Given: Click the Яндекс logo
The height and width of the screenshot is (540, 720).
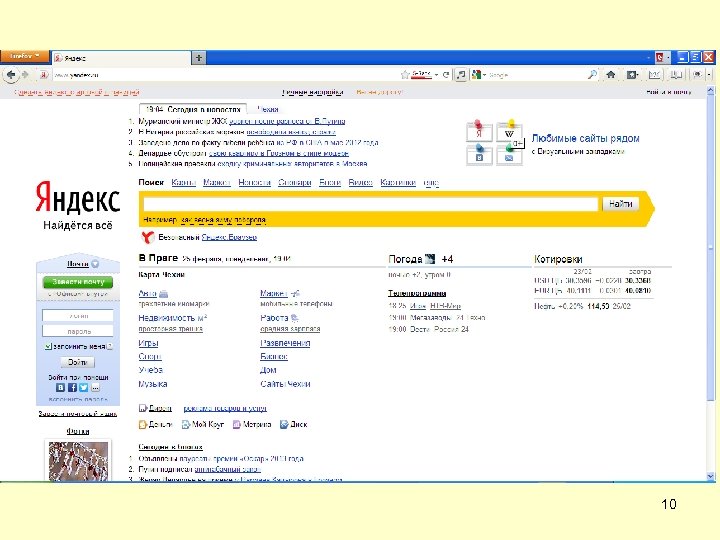Looking at the screenshot, I should coord(78,198).
